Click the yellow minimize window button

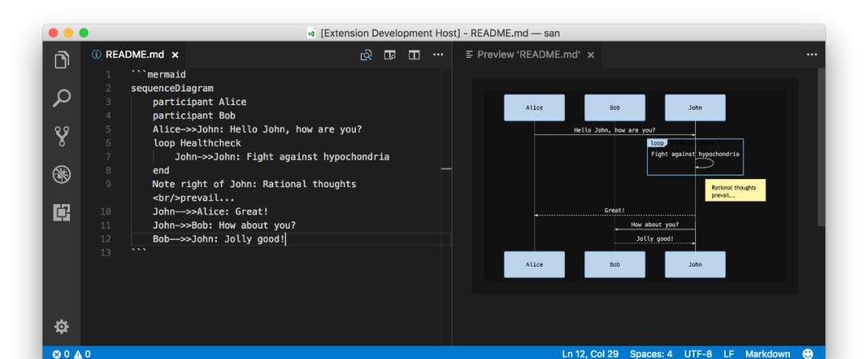pos(68,33)
